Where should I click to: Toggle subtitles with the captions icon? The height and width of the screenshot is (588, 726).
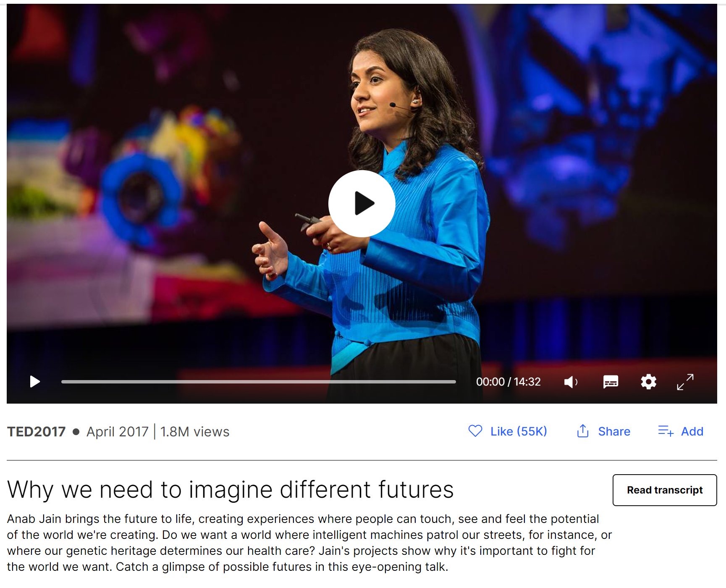coord(611,382)
